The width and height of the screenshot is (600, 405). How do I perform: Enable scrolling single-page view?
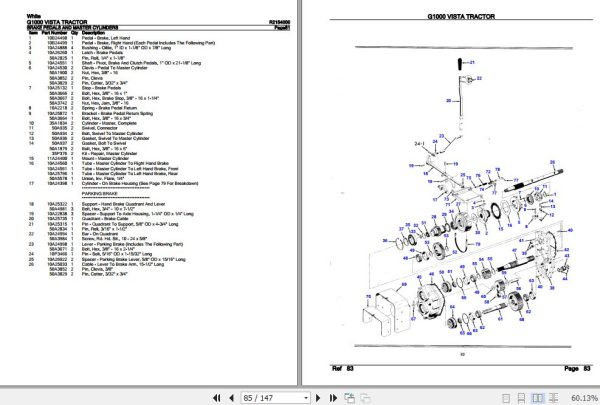pos(521,398)
